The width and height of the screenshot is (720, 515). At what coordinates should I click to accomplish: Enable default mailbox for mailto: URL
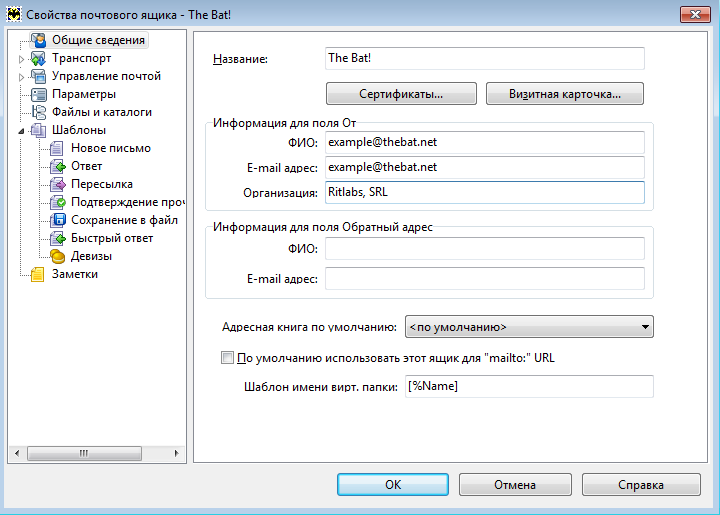[227, 358]
